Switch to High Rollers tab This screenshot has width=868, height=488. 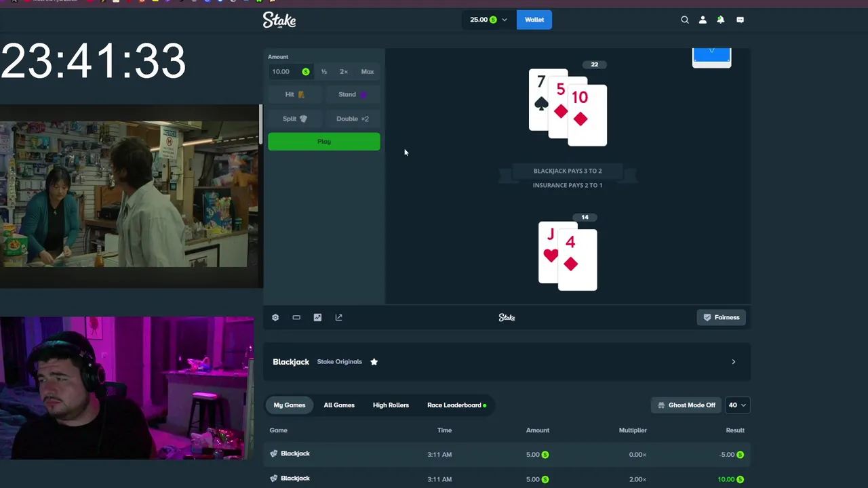coord(391,405)
